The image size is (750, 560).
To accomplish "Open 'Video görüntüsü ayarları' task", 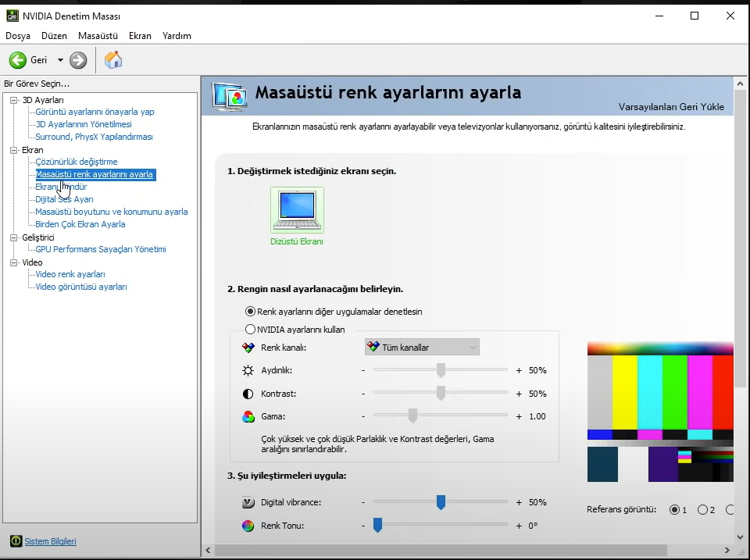I will pos(81,287).
